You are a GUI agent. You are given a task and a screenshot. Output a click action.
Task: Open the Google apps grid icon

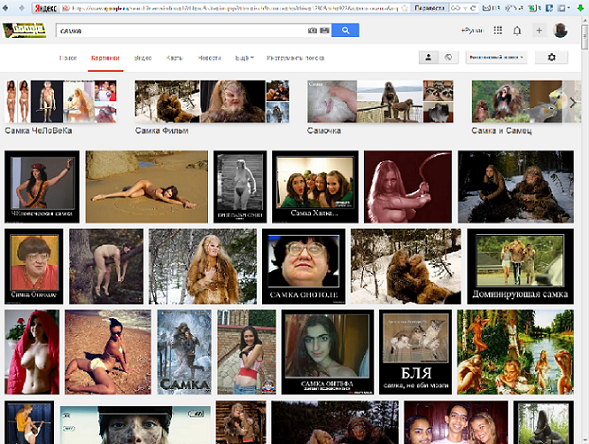(x=498, y=30)
